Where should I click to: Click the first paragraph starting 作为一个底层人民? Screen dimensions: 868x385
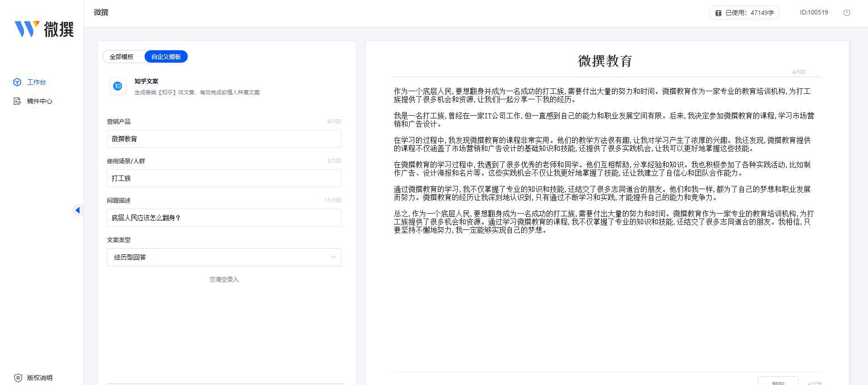(x=602, y=95)
